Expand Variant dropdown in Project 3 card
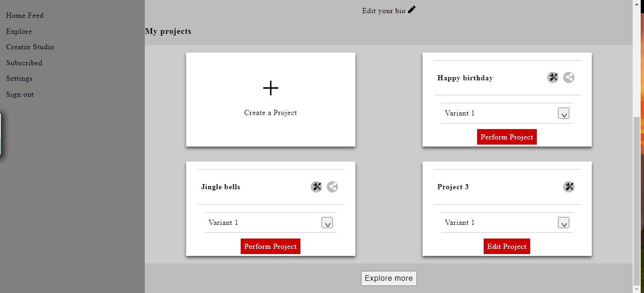644x293 pixels. (564, 223)
